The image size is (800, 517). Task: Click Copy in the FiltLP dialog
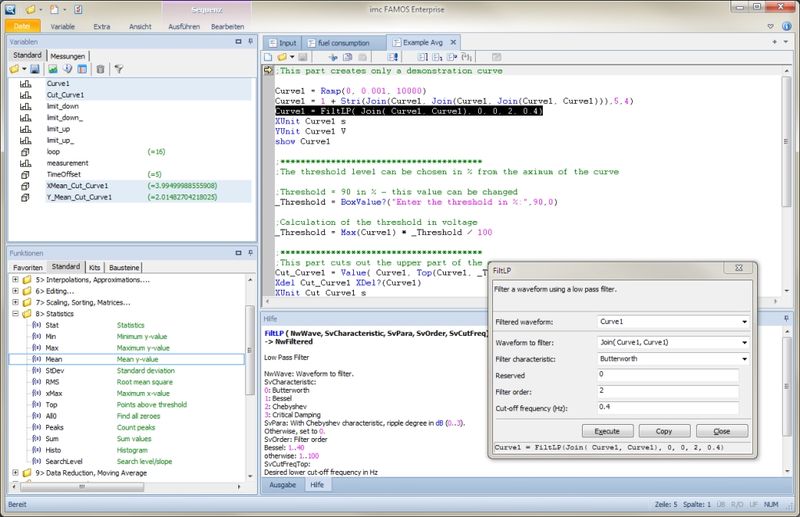(x=664, y=431)
